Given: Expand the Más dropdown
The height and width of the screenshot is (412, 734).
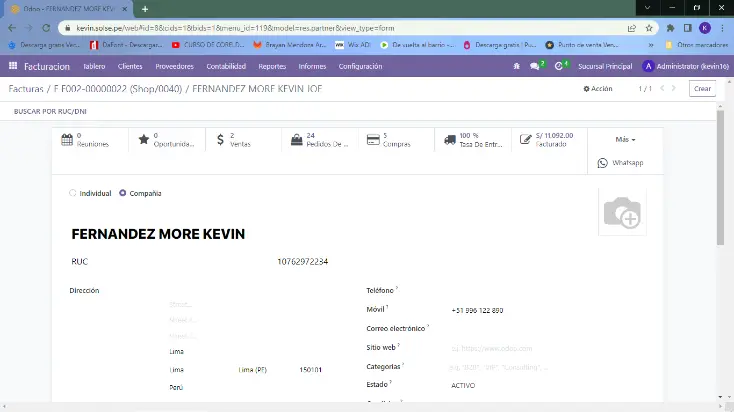Looking at the screenshot, I should coord(625,139).
